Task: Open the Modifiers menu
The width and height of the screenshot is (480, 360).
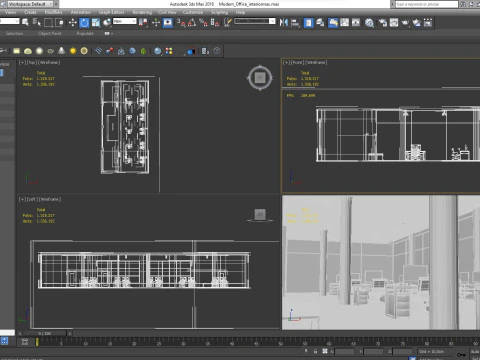Action: coord(53,12)
